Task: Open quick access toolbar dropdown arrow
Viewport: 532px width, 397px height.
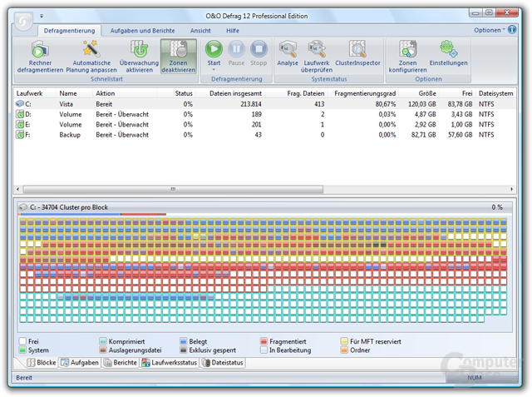Action: (42, 16)
